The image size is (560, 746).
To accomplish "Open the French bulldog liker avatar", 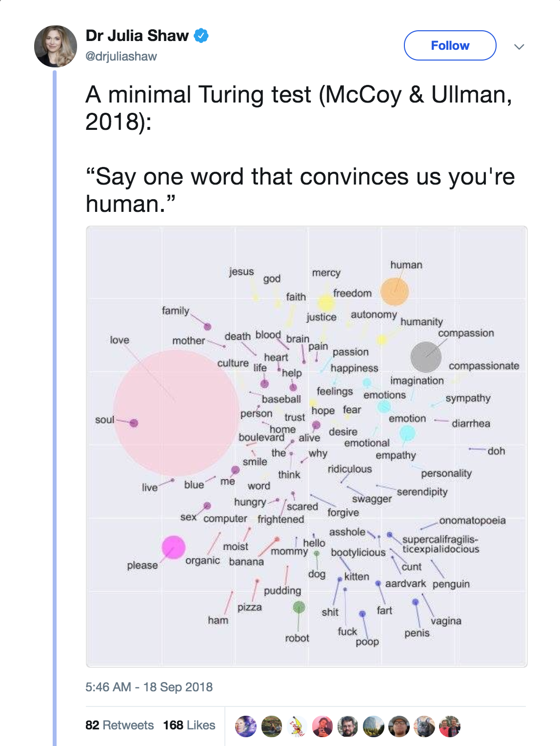I will (424, 726).
